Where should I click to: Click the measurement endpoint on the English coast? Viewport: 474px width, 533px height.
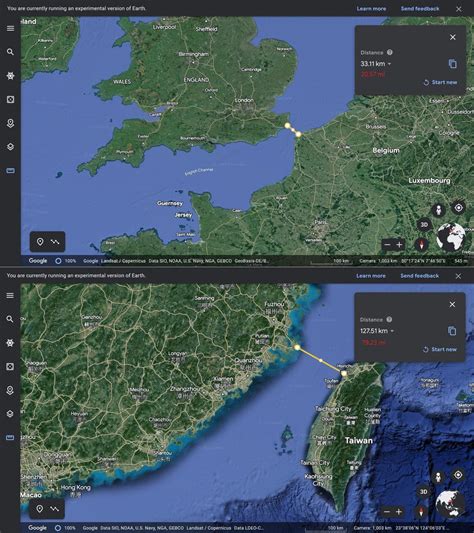tap(288, 125)
